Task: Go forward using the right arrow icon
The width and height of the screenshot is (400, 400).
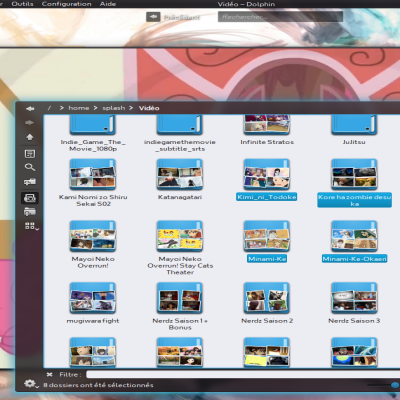Action: tap(30, 123)
